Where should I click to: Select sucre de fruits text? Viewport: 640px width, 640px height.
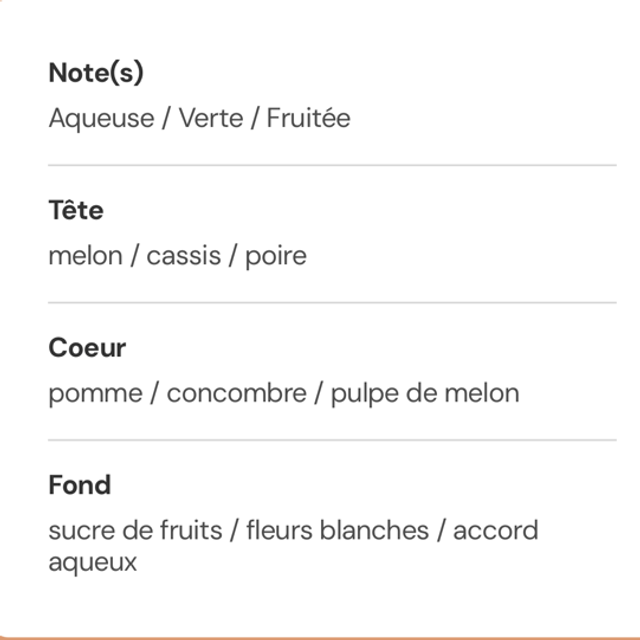click(x=135, y=530)
